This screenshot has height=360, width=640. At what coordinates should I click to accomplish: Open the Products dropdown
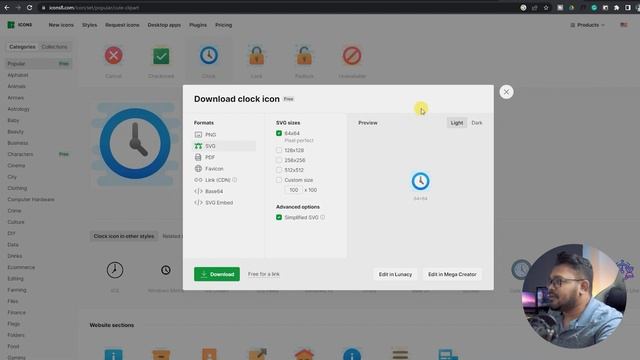coord(587,25)
